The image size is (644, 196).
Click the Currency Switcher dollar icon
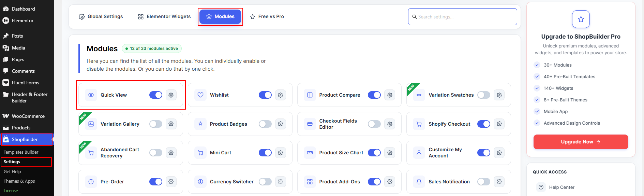click(x=200, y=182)
